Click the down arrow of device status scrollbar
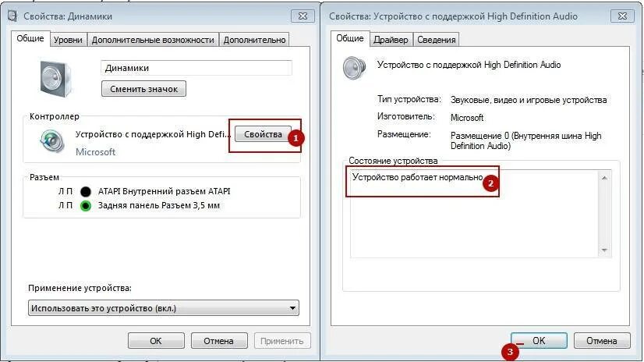644x362 pixels. coord(604,250)
